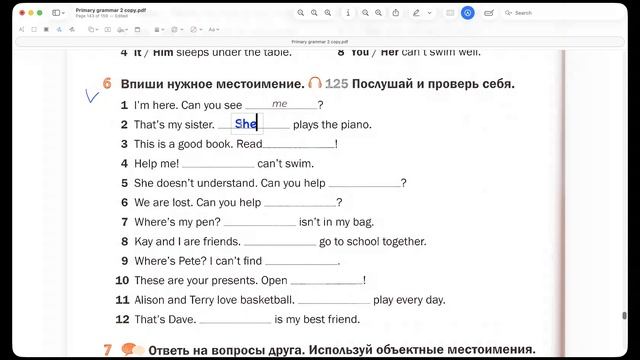Toggle the blue Markup toolbar button
640x360 pixels.
point(467,13)
